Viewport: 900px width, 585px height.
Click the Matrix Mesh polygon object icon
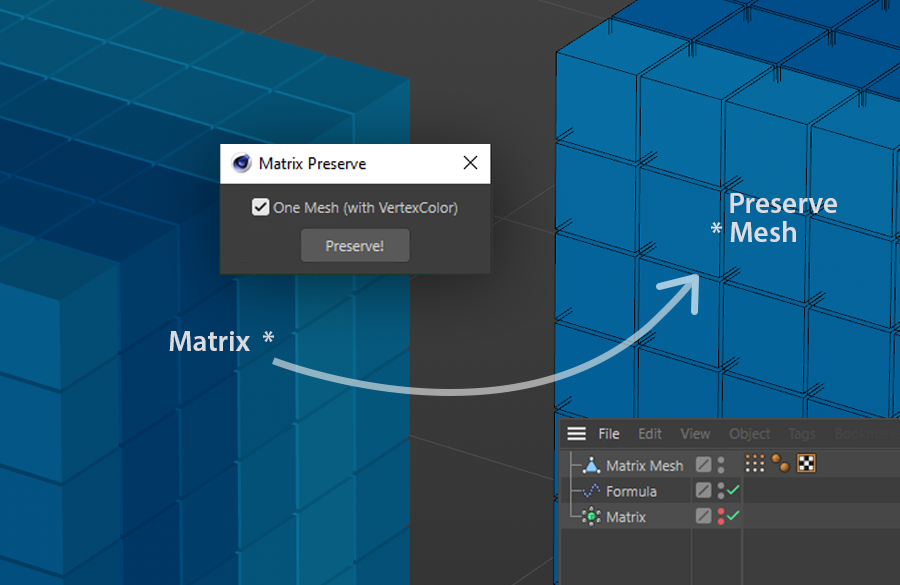(591, 465)
